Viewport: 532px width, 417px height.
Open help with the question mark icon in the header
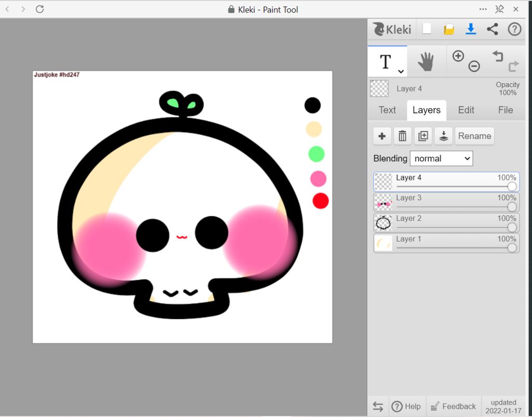(x=514, y=29)
